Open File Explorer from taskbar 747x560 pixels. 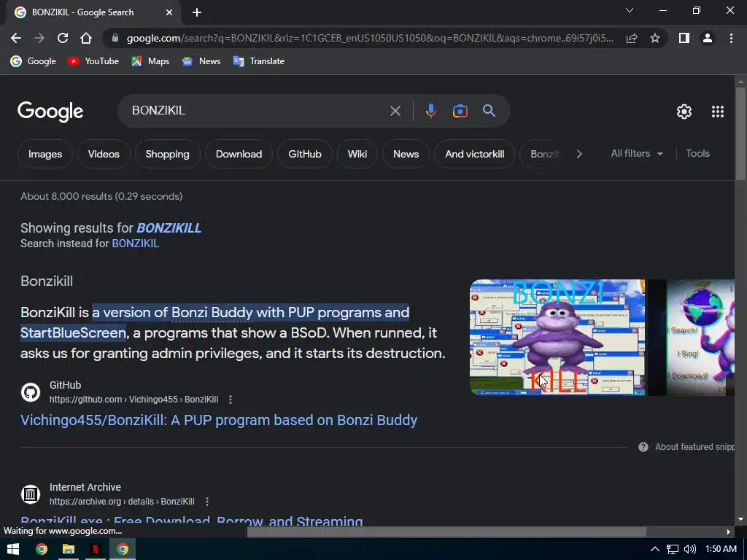pos(69,549)
